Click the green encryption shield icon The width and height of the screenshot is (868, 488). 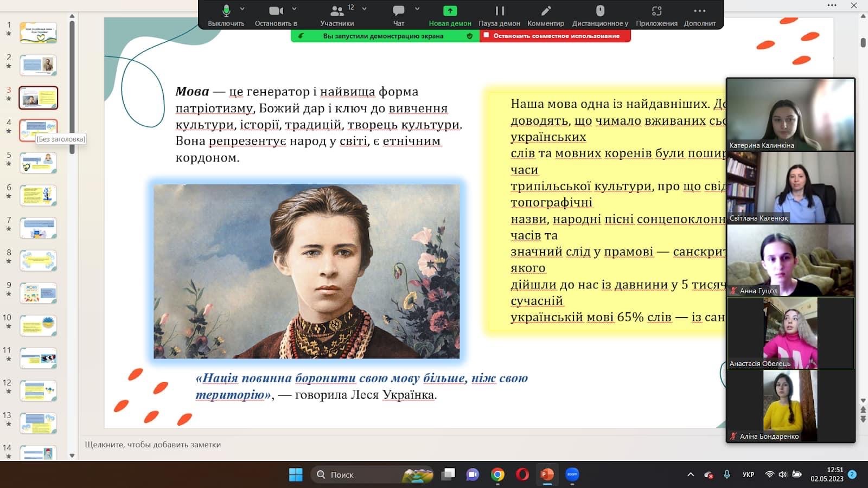click(x=470, y=36)
